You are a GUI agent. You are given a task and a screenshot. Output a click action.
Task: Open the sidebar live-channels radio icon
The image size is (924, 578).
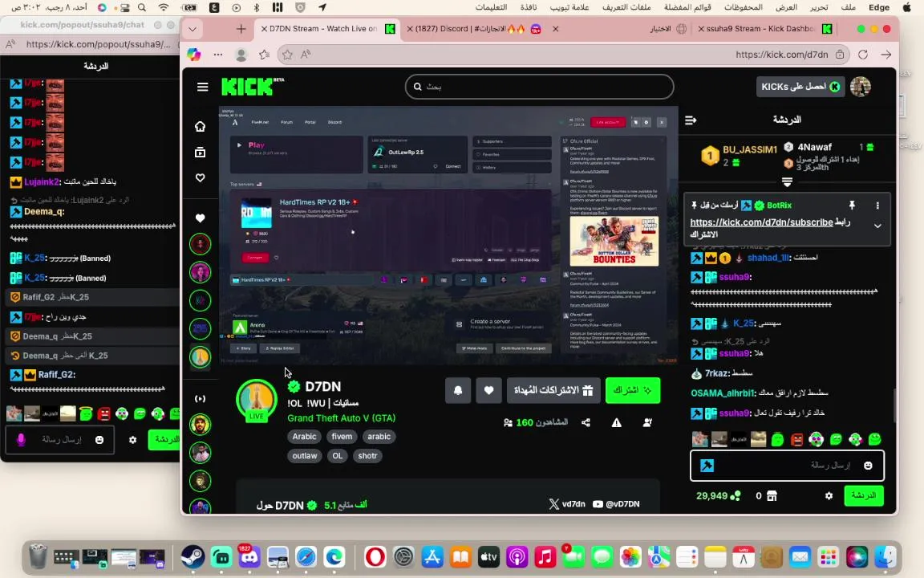click(201, 399)
